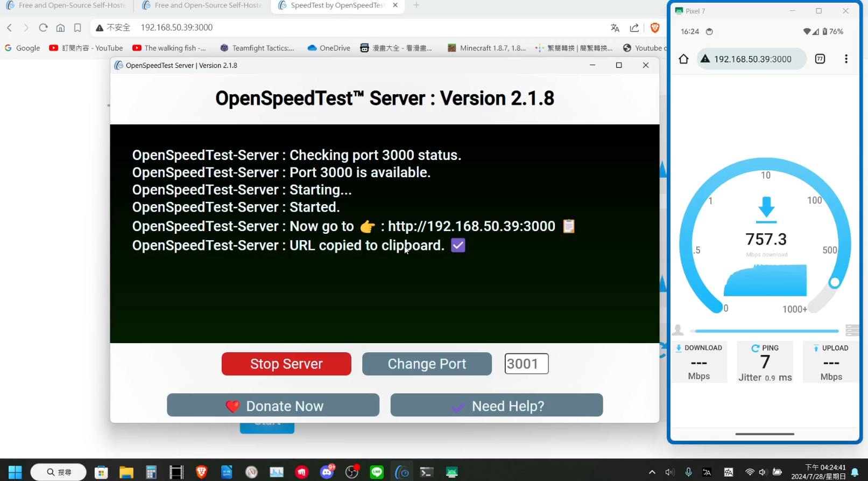Click the Change Port button
Screen dimensions: 868x481
point(427,364)
